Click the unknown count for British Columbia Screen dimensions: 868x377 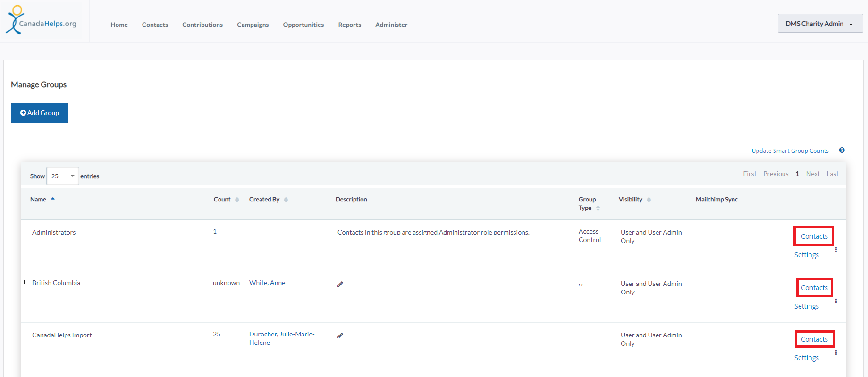pos(226,283)
